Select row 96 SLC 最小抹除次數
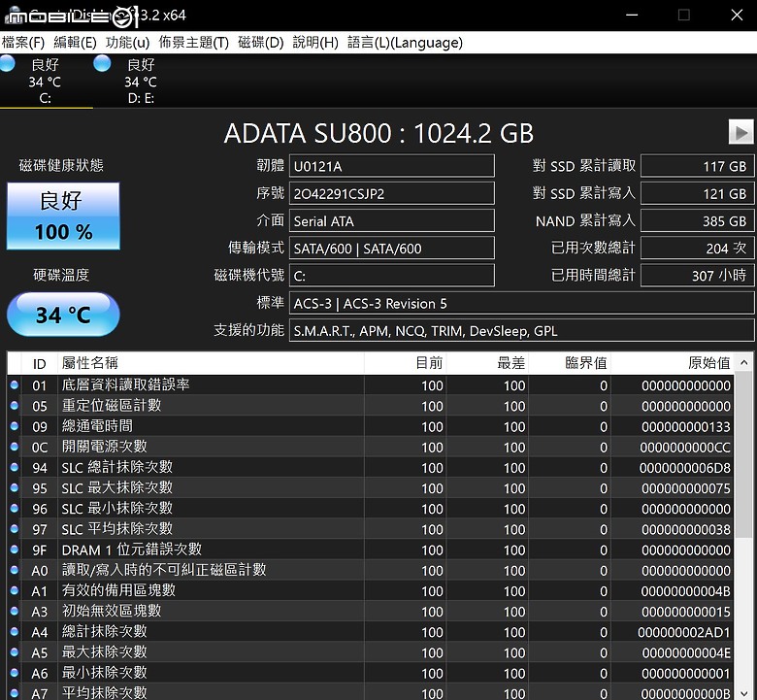Screen dimensions: 757x700 pos(371,509)
